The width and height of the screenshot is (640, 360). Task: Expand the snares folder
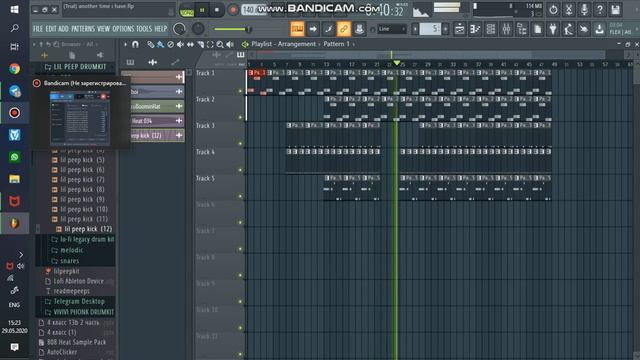pyautogui.click(x=65, y=260)
